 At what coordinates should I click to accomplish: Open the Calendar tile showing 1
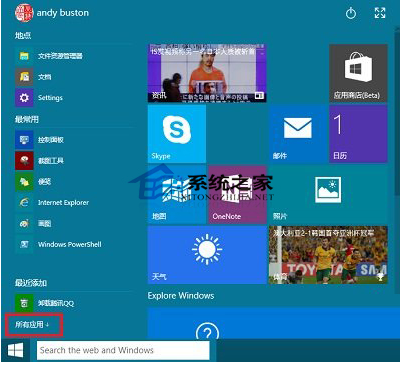click(358, 134)
